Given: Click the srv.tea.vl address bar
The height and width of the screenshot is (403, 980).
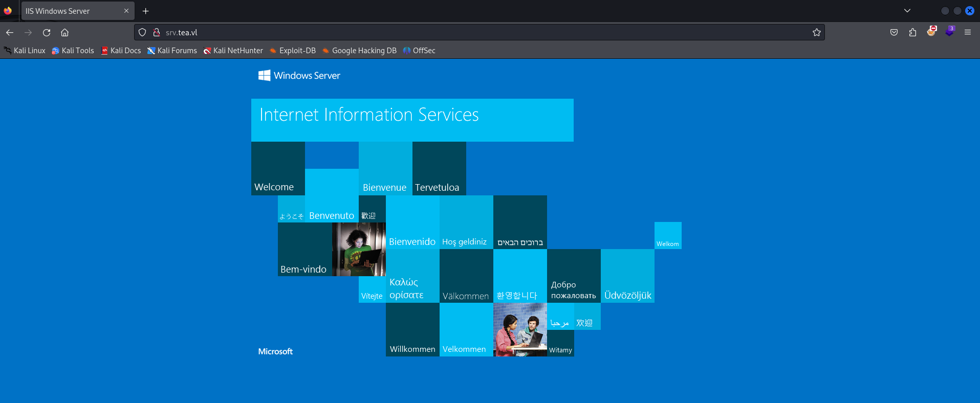Looking at the screenshot, I should 461,33.
